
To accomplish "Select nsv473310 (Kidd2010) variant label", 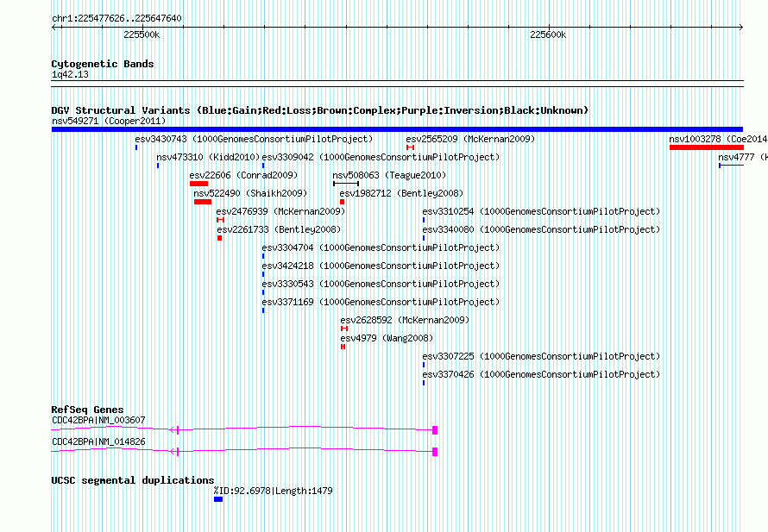I will [x=208, y=157].
